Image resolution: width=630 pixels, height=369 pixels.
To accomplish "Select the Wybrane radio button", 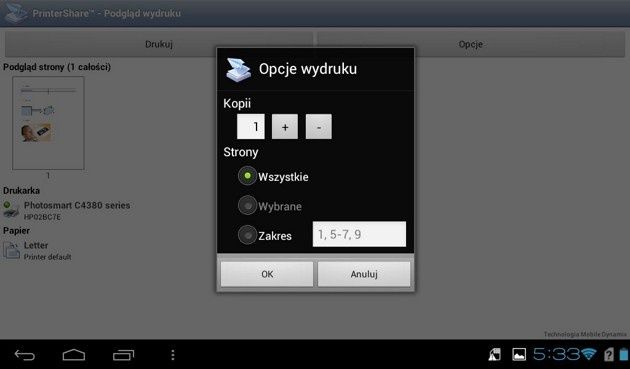I will coord(247,205).
